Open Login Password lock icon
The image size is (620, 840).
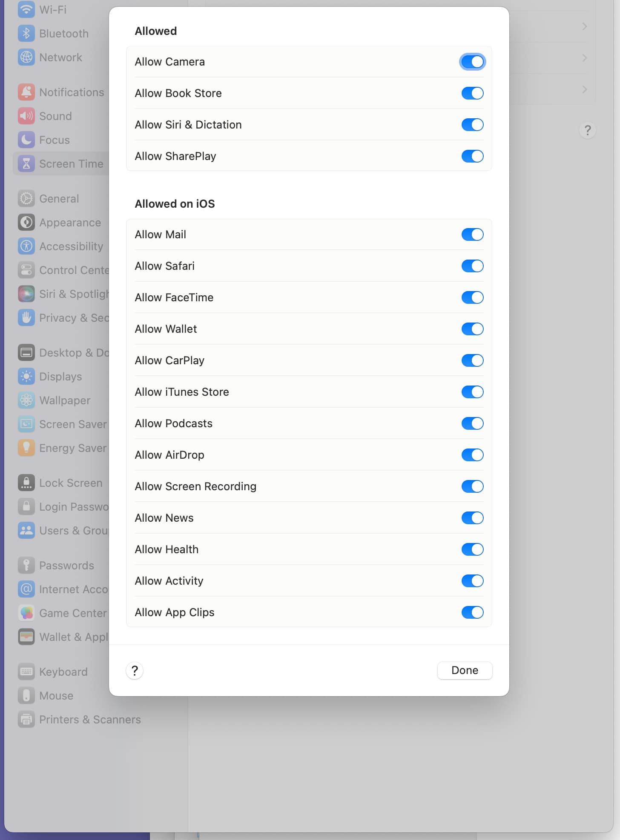point(26,506)
